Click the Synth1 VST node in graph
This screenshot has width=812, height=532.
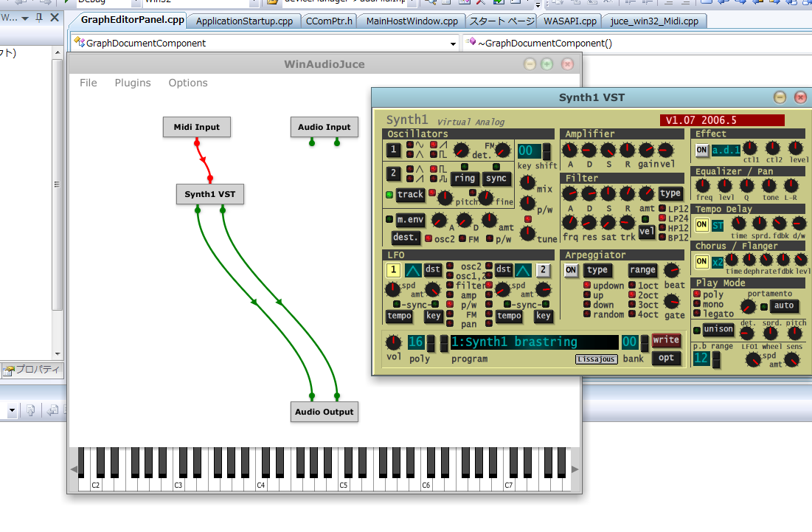(210, 194)
